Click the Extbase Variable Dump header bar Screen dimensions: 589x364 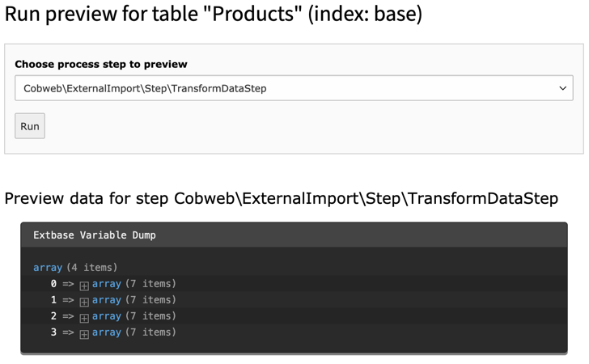[x=294, y=235]
